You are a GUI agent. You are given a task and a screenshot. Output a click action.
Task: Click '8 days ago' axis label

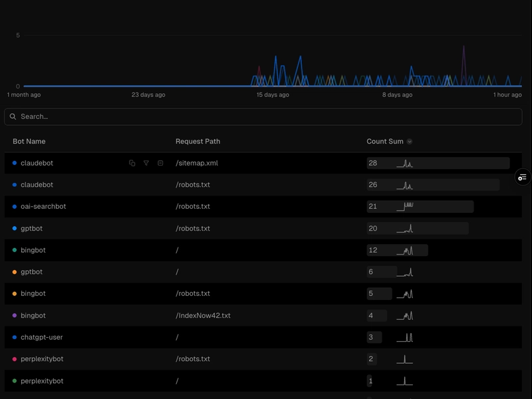pos(397,95)
